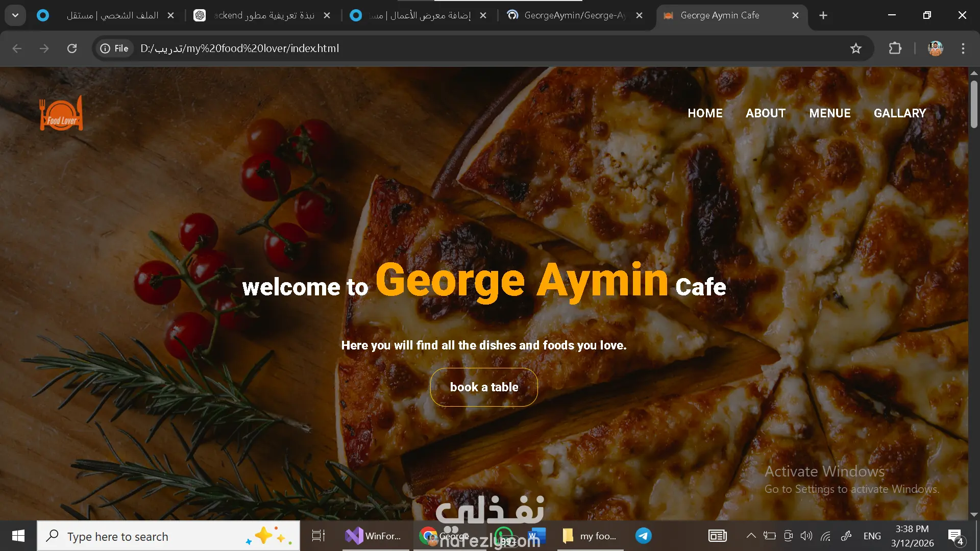Open Chrome's three-dot menu
The width and height of the screenshot is (980, 551).
click(963, 48)
